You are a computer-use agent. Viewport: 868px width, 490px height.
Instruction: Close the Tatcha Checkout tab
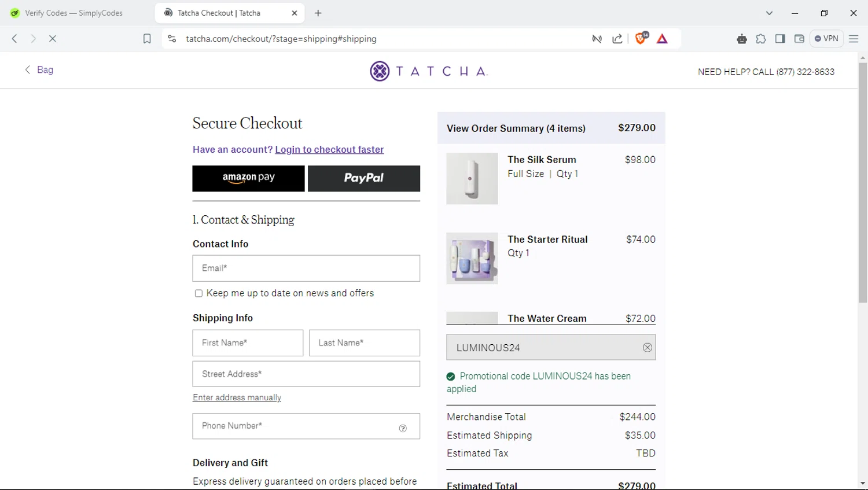pyautogui.click(x=295, y=13)
